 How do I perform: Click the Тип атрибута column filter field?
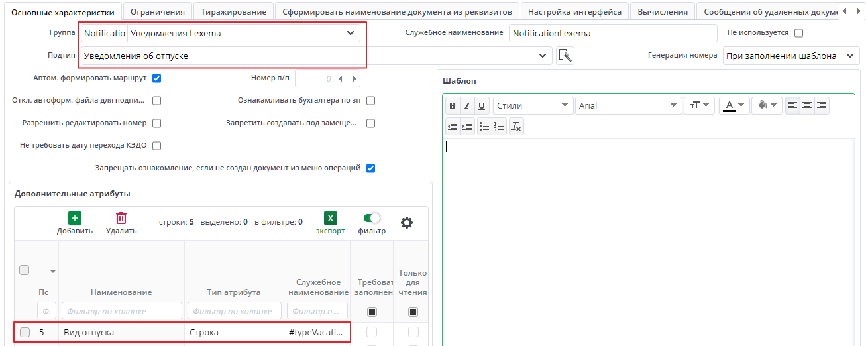235,311
